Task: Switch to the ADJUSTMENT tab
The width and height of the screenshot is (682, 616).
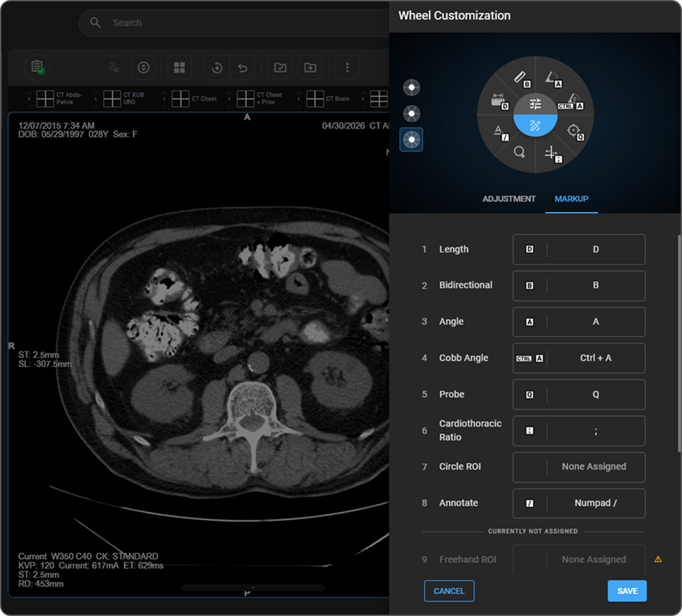Action: click(509, 198)
